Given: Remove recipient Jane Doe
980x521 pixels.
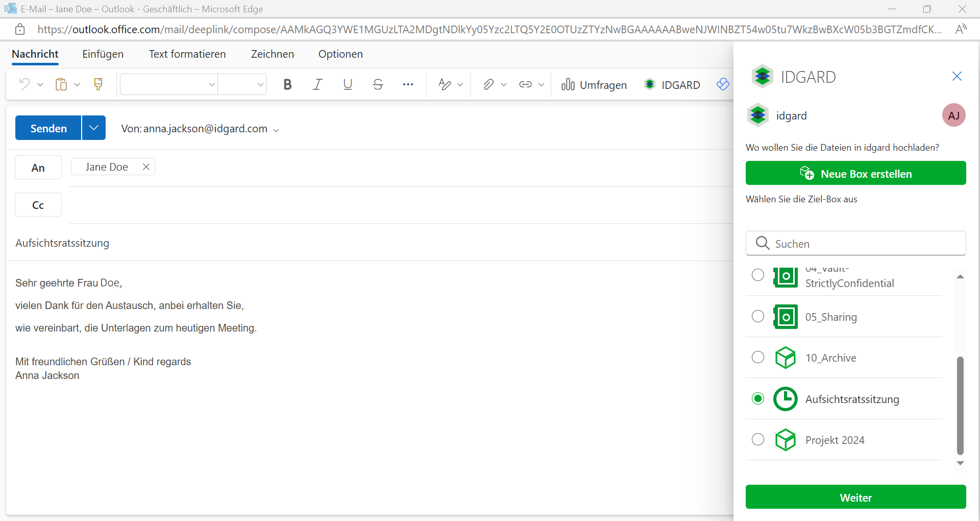Looking at the screenshot, I should click(146, 167).
